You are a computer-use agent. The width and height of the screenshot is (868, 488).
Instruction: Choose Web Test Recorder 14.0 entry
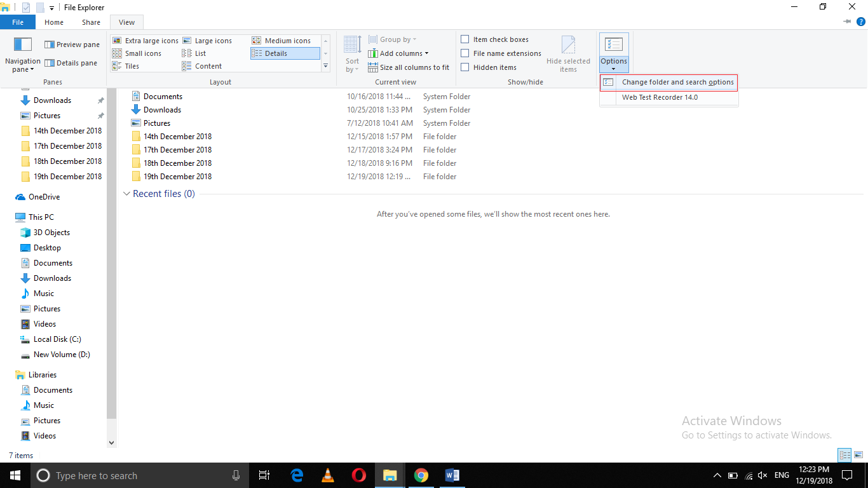pos(669,97)
